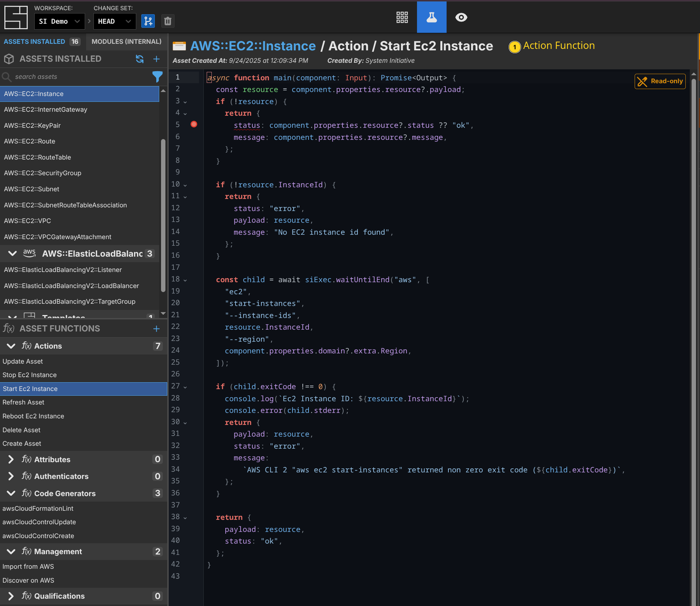Switch to Modules (Internal) tab
Image resolution: width=700 pixels, height=606 pixels.
pyautogui.click(x=126, y=42)
